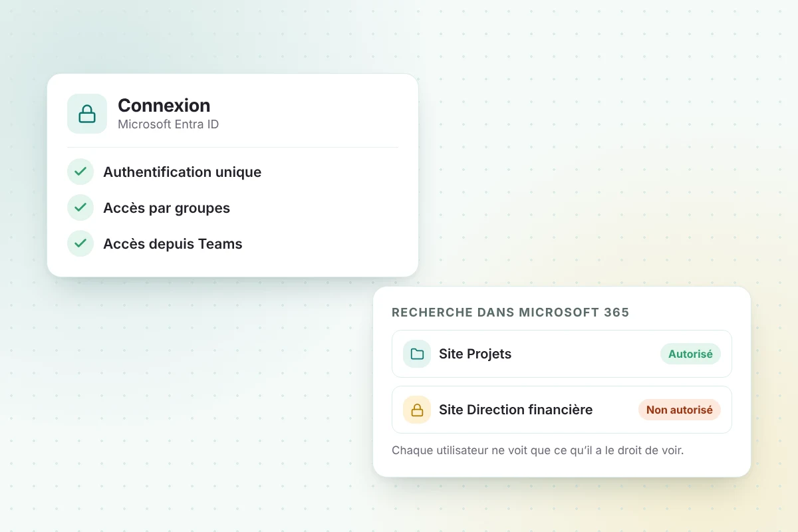Open the Site Direction financière result
Viewport: 798px width, 532px height.
coord(562,410)
